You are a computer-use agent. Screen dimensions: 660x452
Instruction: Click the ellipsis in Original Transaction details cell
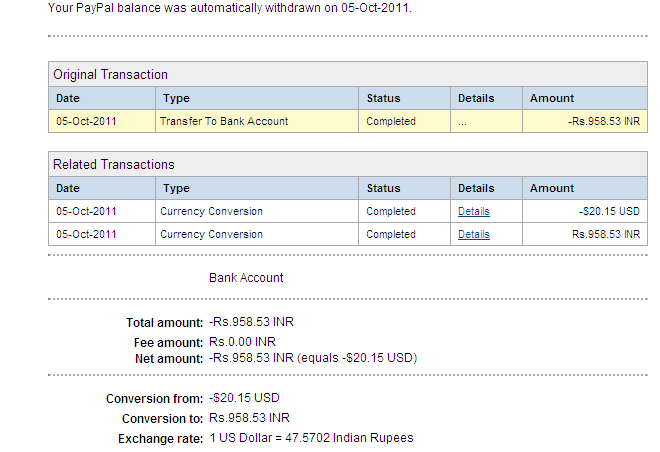click(x=462, y=122)
